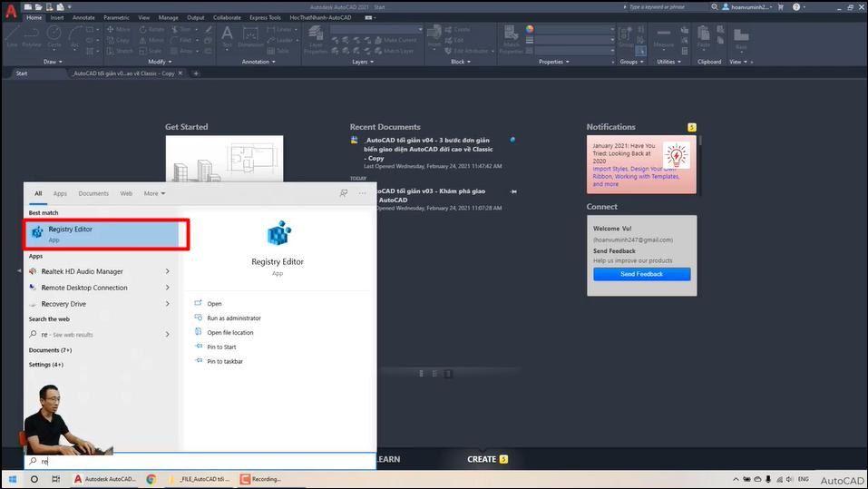Open the January 2021 notification card
The height and width of the screenshot is (489, 868).
(641, 164)
